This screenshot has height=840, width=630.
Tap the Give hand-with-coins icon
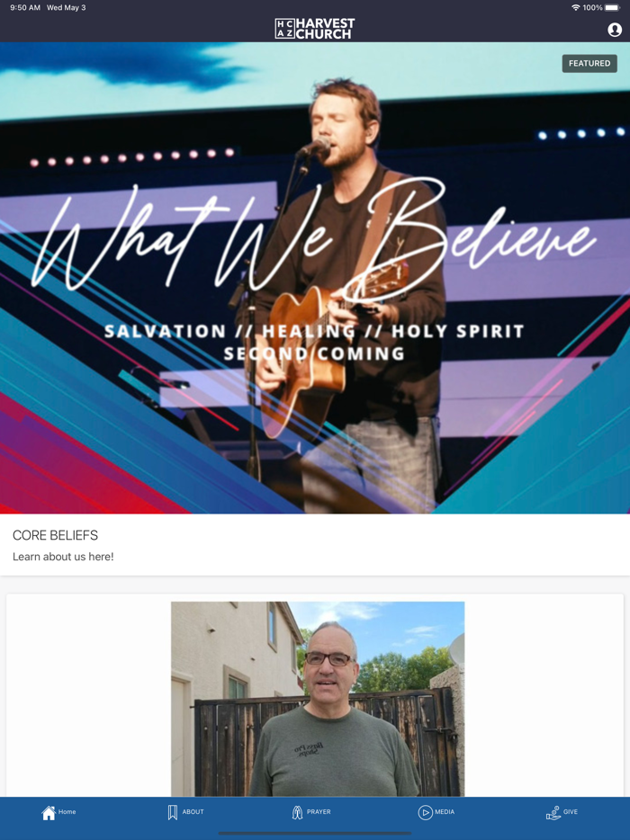[x=553, y=812]
